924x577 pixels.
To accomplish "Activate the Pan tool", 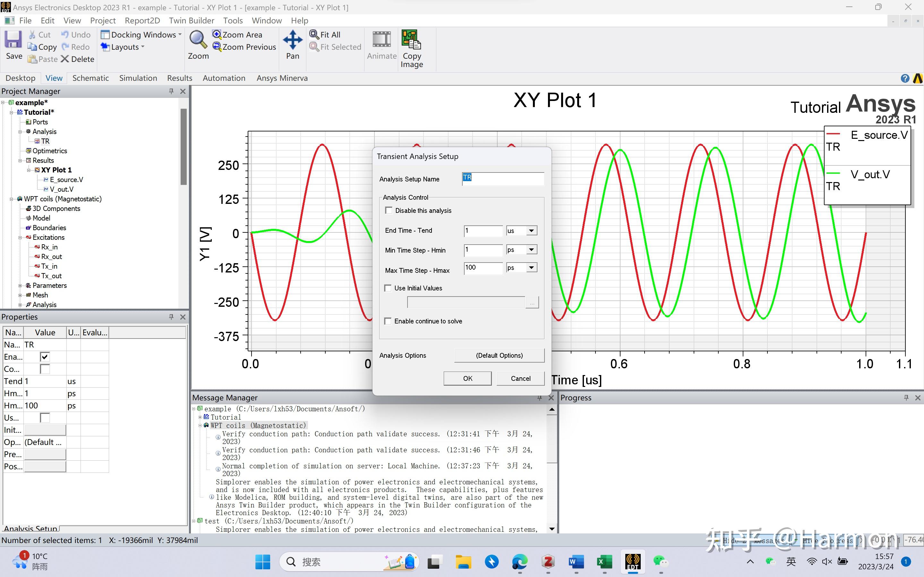I will pyautogui.click(x=293, y=40).
